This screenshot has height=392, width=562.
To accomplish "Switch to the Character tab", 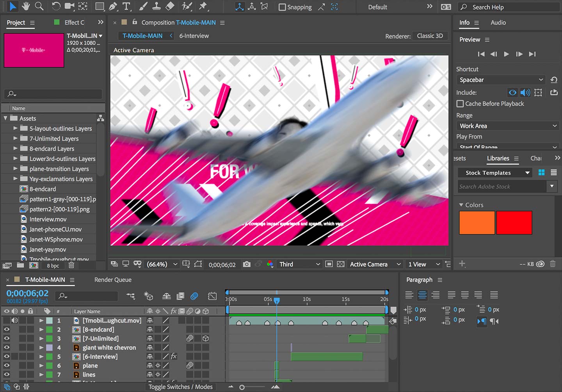I will pos(536,158).
